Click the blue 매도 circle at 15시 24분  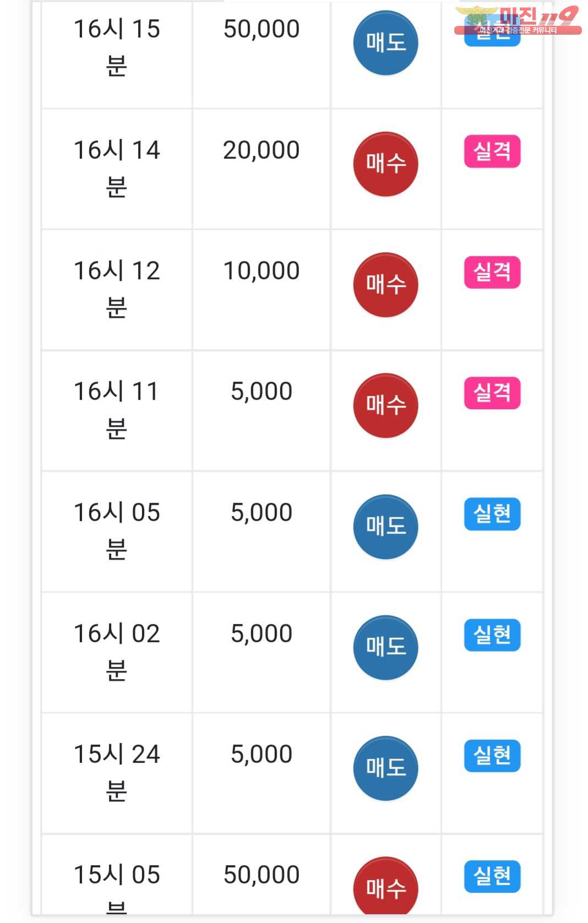385,768
